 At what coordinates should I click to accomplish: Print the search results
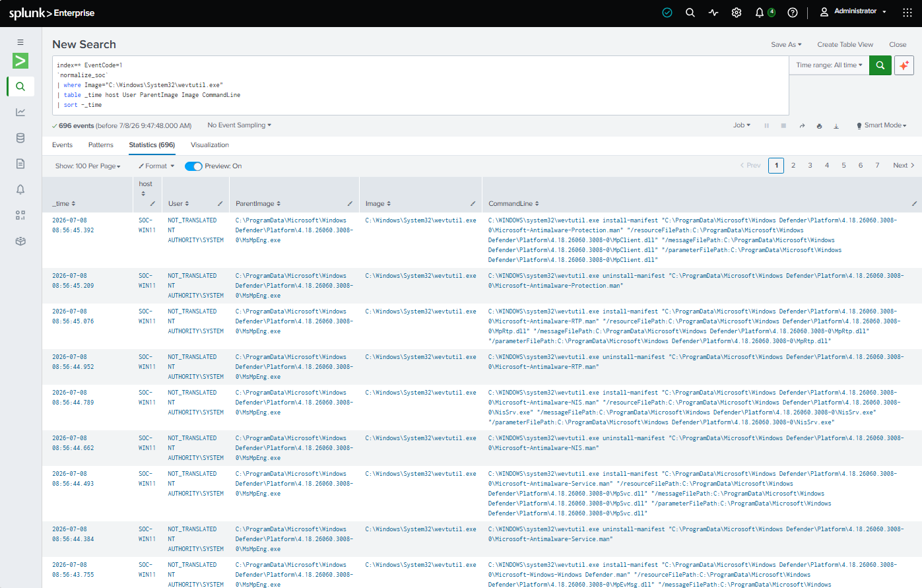(819, 125)
